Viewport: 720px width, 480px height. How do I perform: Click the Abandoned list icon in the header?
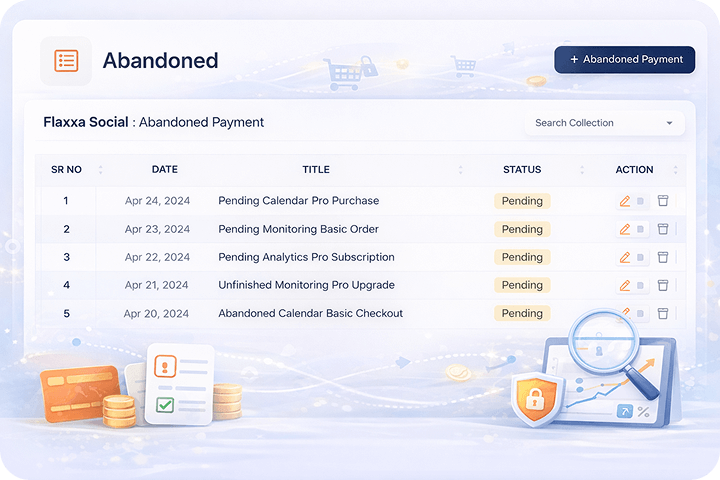66,61
